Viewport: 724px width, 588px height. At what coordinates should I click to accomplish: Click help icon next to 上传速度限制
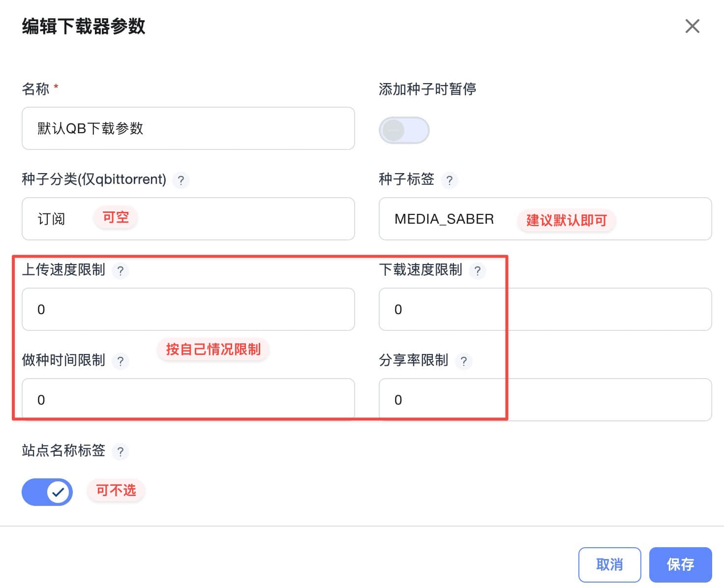120,271
